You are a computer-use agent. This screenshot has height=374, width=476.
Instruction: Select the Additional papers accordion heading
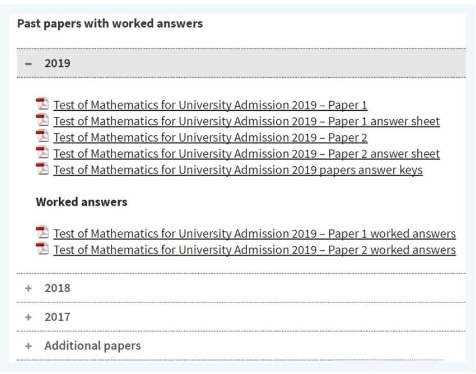241,346
